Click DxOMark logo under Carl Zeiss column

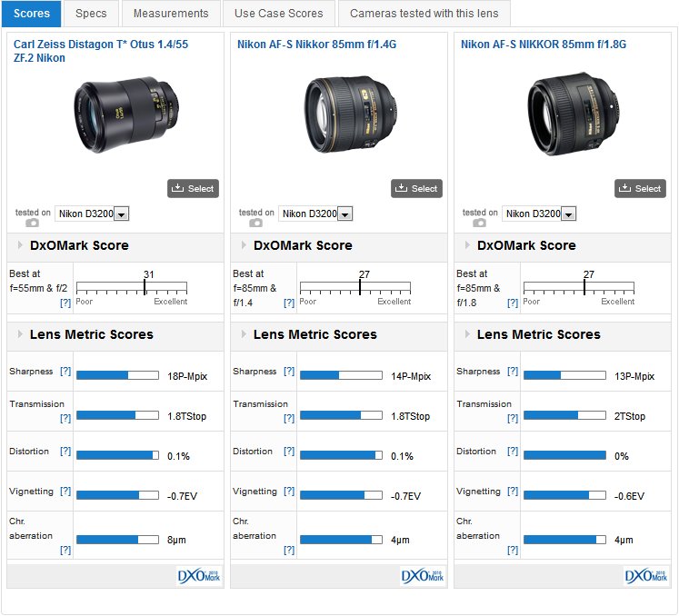click(x=199, y=576)
